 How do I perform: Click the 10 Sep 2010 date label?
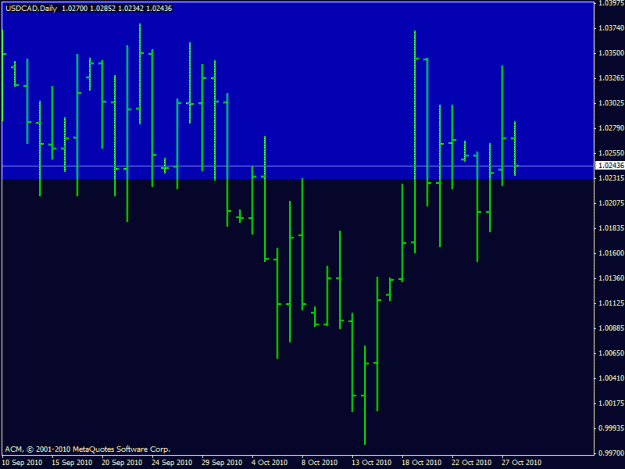(22, 463)
